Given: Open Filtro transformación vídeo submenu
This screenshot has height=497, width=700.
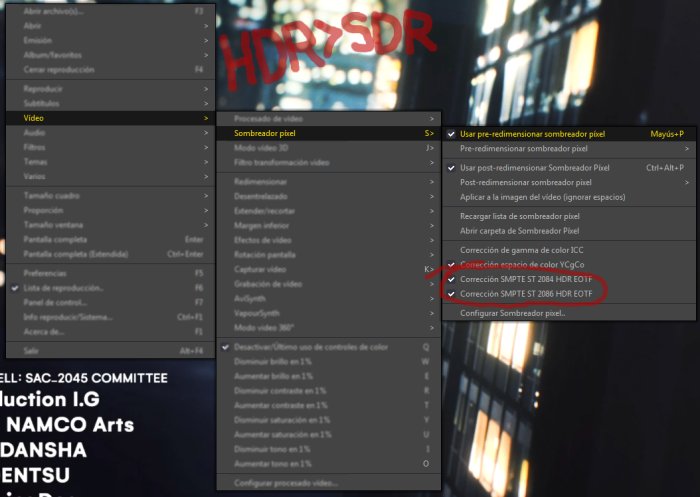Looking at the screenshot, I should (329, 163).
